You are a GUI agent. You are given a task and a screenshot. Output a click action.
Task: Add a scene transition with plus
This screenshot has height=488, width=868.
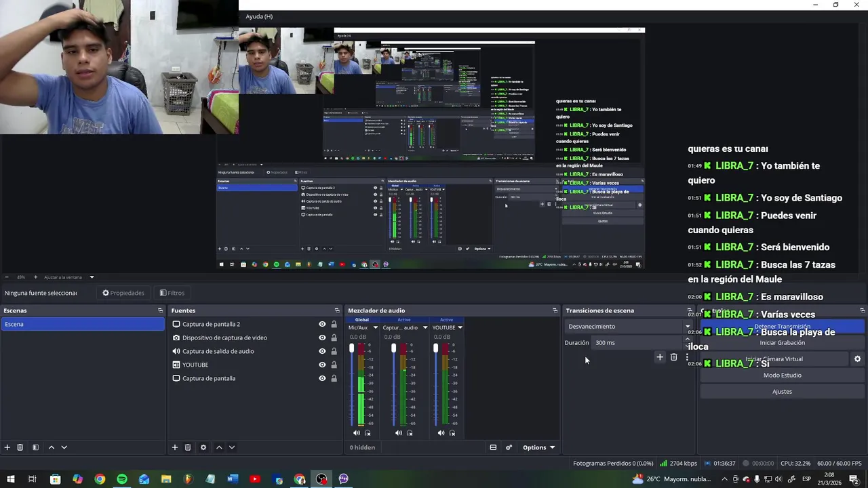(x=659, y=357)
